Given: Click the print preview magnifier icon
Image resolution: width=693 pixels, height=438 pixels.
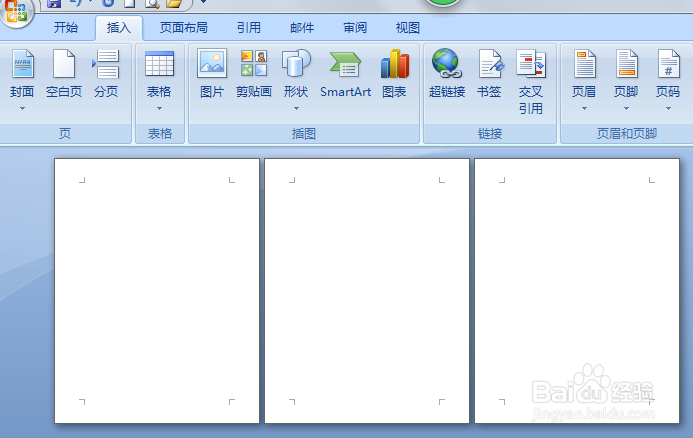Looking at the screenshot, I should pos(152,4).
